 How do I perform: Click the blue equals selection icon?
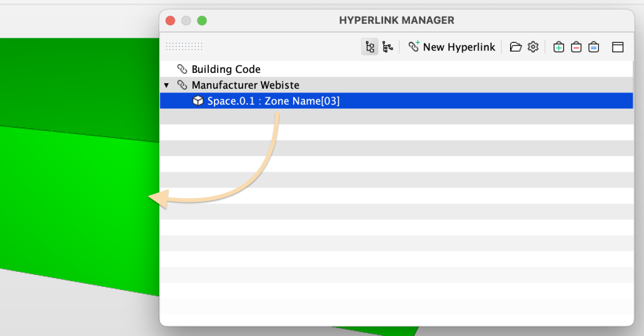click(594, 47)
